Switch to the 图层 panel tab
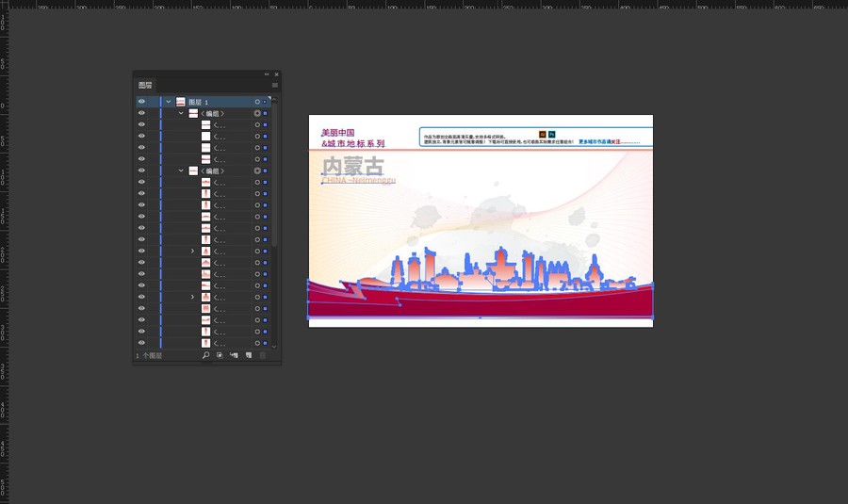The width and height of the screenshot is (848, 504). [x=145, y=86]
